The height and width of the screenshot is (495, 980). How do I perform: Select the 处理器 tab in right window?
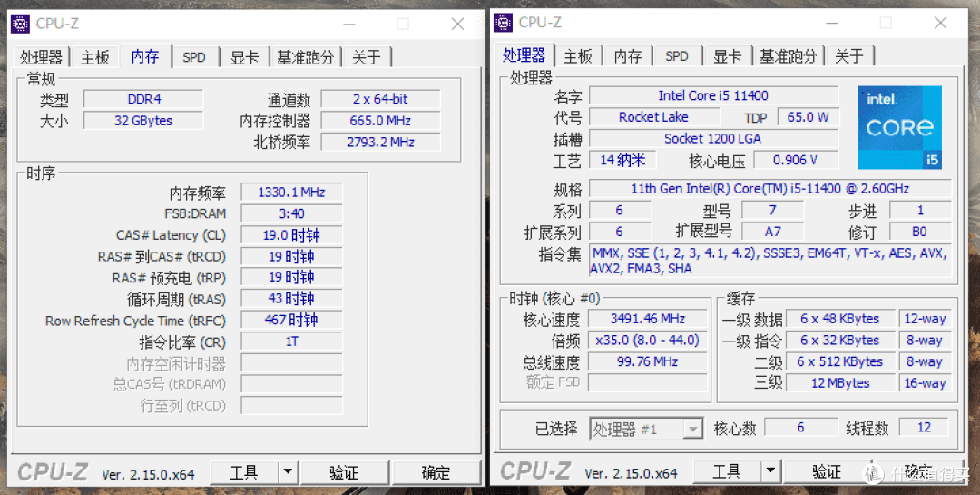(524, 54)
